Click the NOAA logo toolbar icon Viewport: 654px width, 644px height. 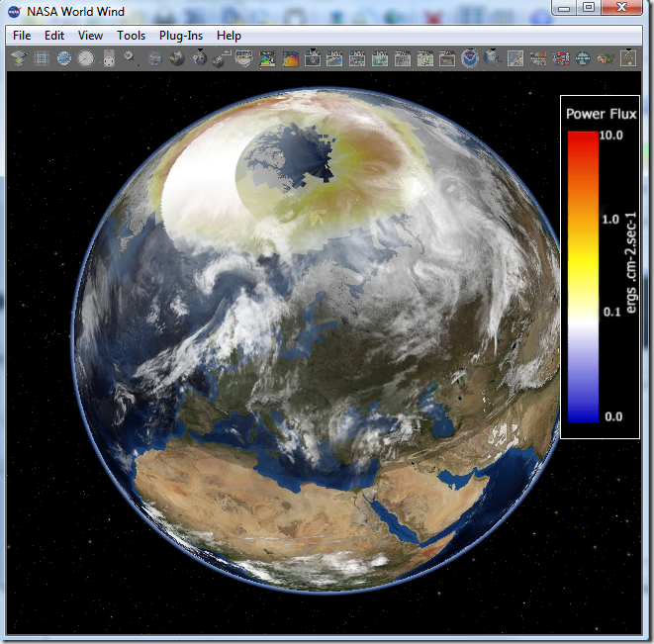(x=469, y=59)
